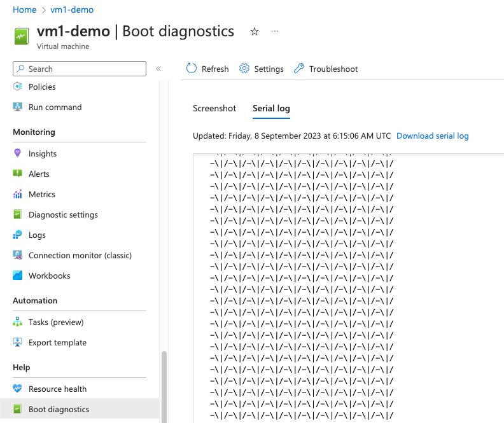Open the vm1-demo breadcrumb link
This screenshot has height=423, width=504.
point(72,10)
